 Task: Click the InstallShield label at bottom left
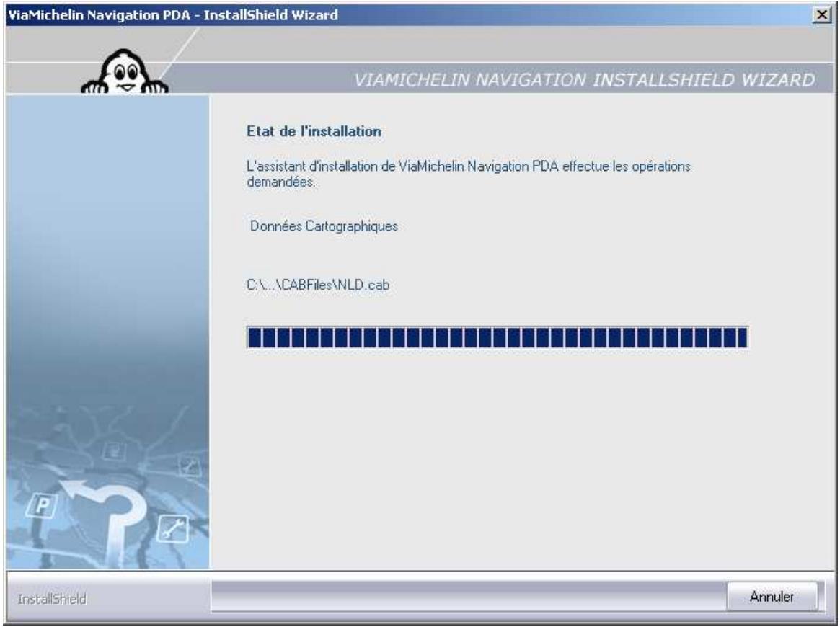[x=52, y=599]
